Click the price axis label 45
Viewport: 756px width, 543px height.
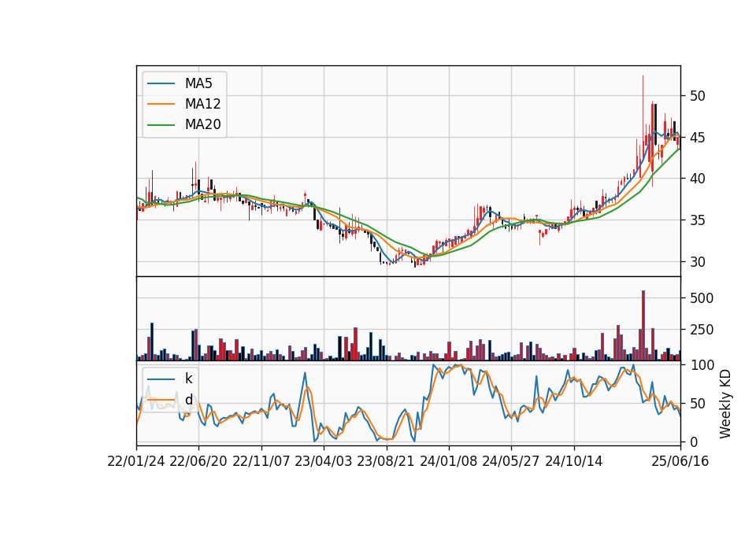click(x=697, y=138)
